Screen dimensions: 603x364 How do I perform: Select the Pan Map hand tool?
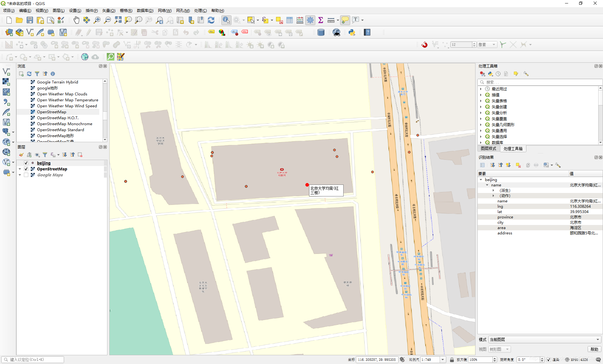tap(76, 20)
